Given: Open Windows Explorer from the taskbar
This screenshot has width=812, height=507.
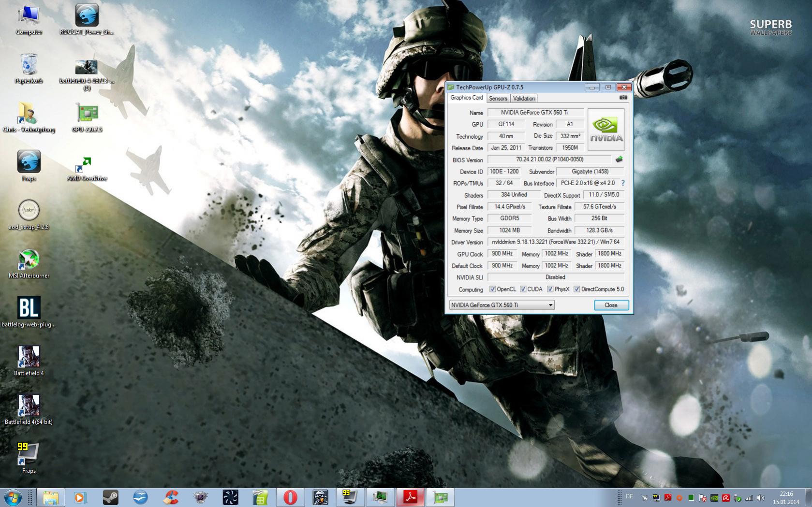Looking at the screenshot, I should (x=50, y=497).
